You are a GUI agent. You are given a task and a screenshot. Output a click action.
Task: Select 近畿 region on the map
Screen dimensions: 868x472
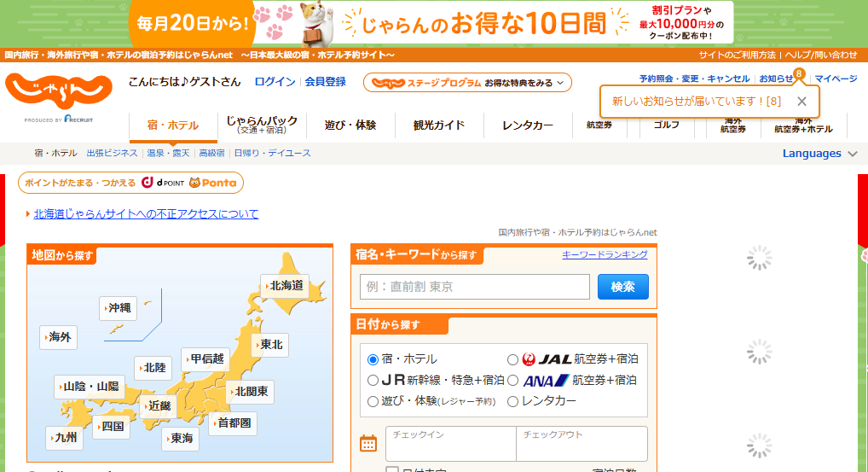tap(159, 406)
